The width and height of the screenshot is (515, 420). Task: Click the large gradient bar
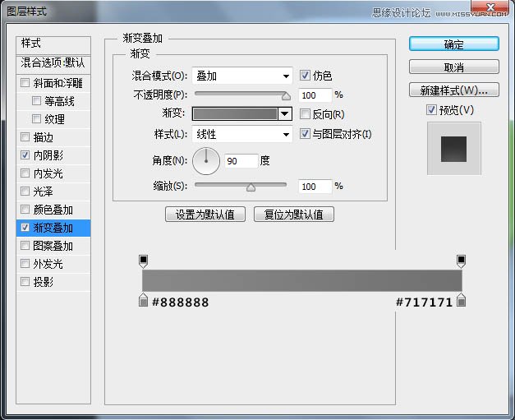click(302, 280)
